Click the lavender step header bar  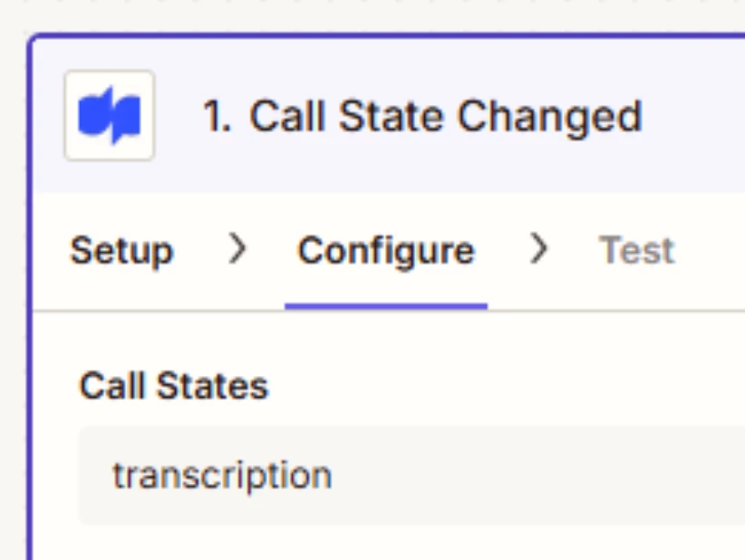point(389,115)
